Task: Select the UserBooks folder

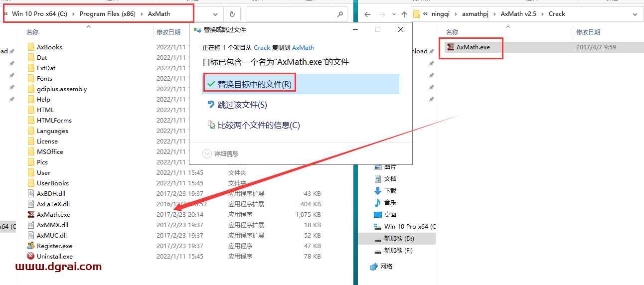Action: click(x=53, y=183)
